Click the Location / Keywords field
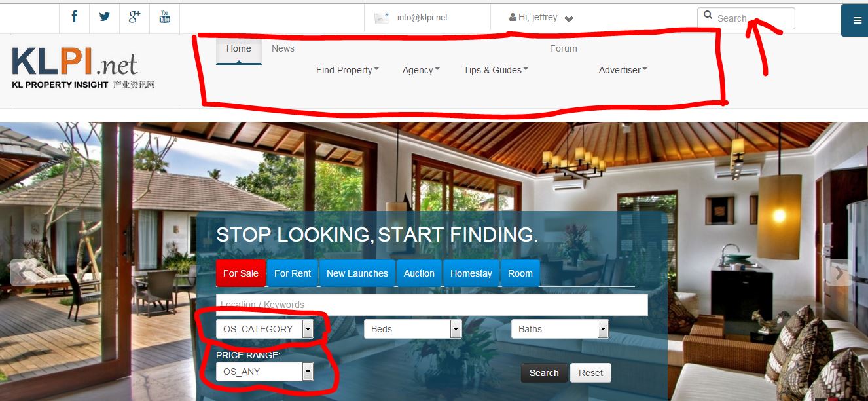 (432, 305)
